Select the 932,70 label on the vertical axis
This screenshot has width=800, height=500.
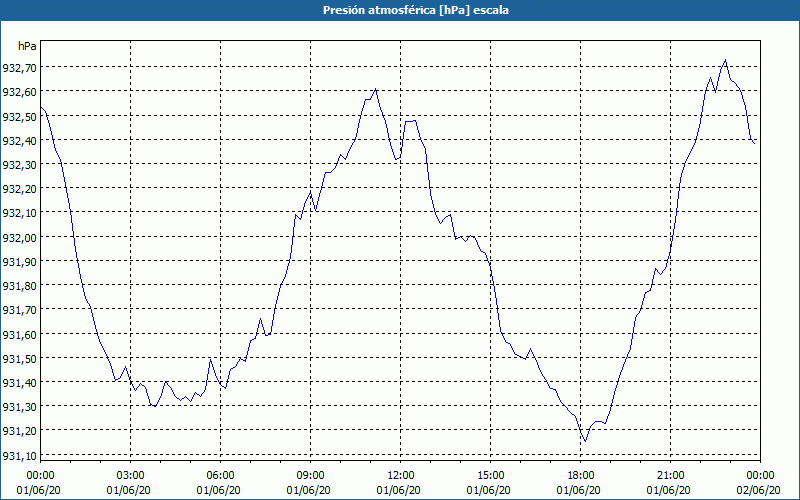[19, 68]
